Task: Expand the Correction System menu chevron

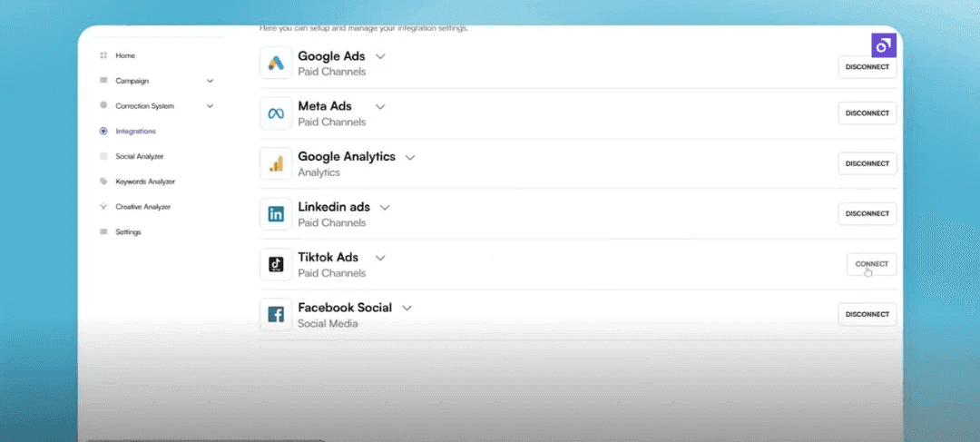Action: click(210, 106)
